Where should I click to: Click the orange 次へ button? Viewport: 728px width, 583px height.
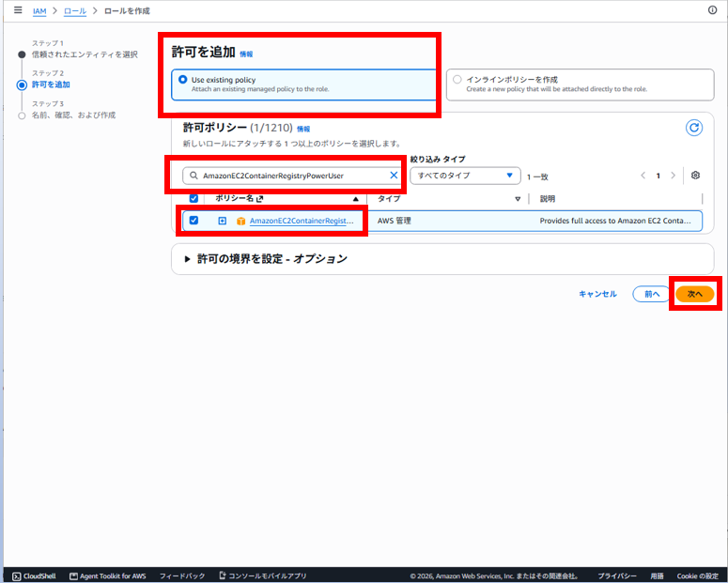click(694, 294)
